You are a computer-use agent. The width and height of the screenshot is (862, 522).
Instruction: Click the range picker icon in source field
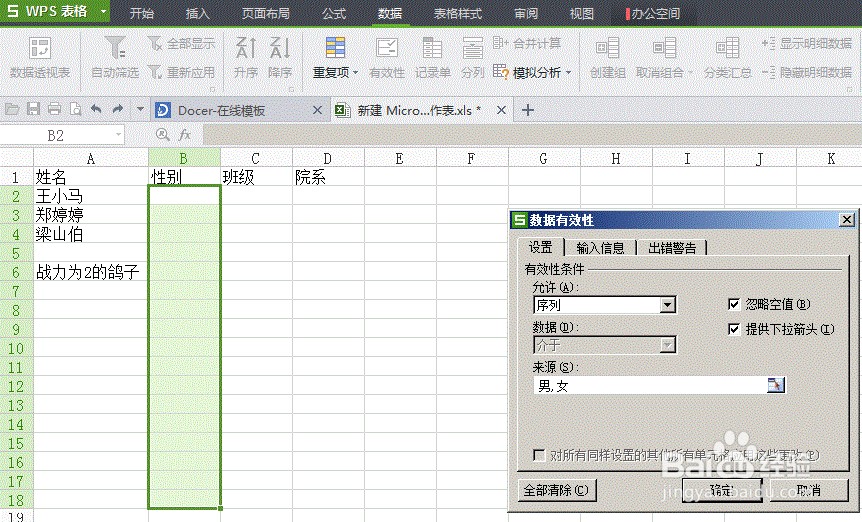coord(775,385)
